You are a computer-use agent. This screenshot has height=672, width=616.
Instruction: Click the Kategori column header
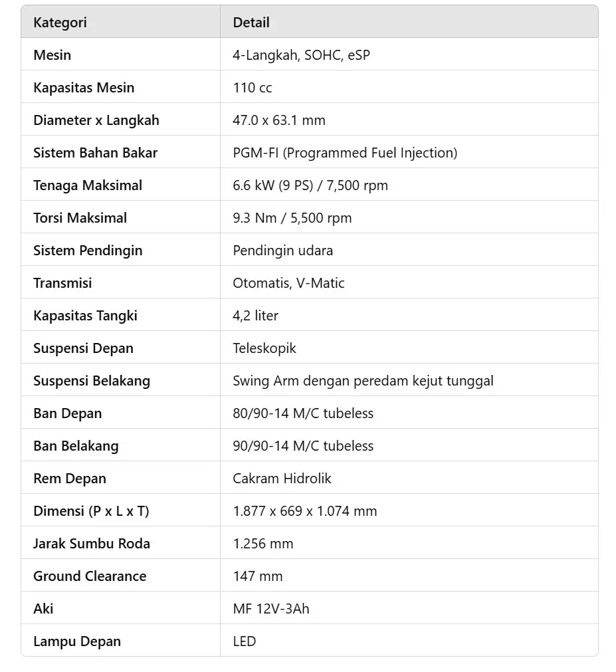(60, 23)
